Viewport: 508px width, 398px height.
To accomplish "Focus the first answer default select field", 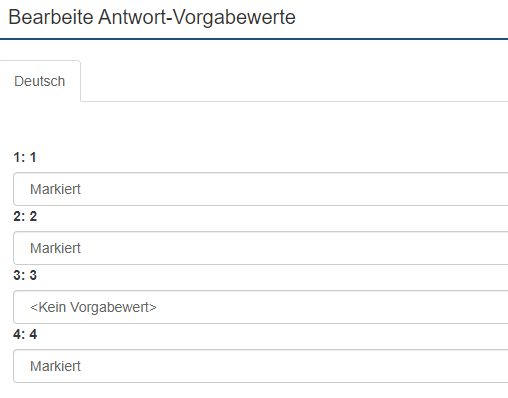I will pyautogui.click(x=261, y=189).
